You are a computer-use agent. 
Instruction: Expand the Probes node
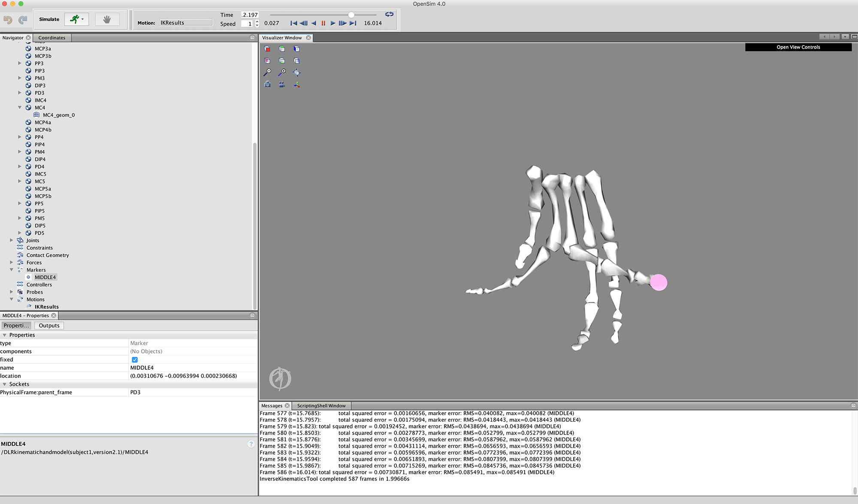point(12,292)
